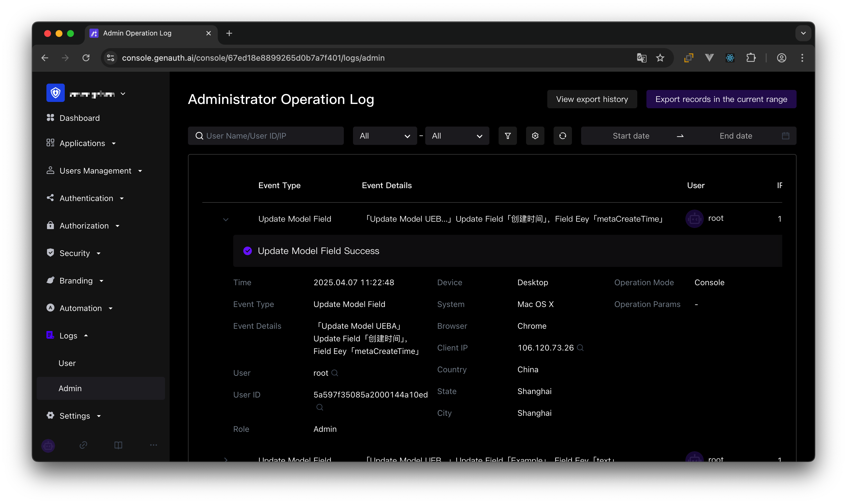Open the first All dropdown filter
847x504 pixels.
(385, 136)
